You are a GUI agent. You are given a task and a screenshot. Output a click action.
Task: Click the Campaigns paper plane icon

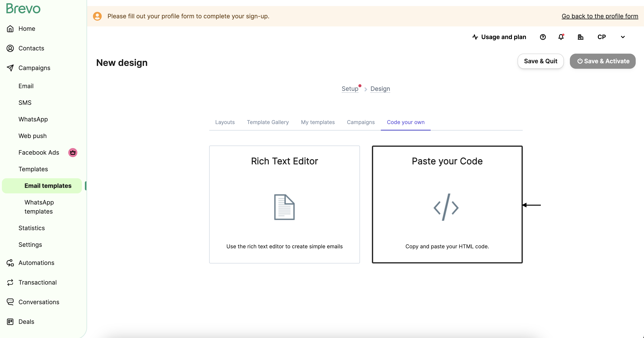pyautogui.click(x=10, y=68)
